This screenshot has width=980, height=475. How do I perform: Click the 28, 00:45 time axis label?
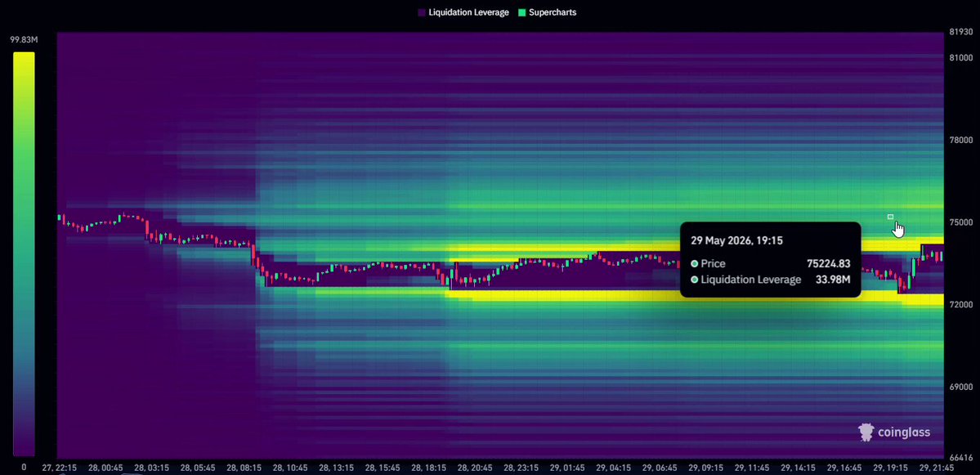[x=105, y=468]
